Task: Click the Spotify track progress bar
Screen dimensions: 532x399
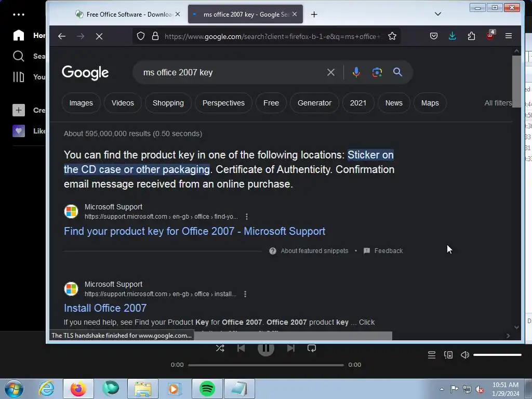Action: [265, 365]
